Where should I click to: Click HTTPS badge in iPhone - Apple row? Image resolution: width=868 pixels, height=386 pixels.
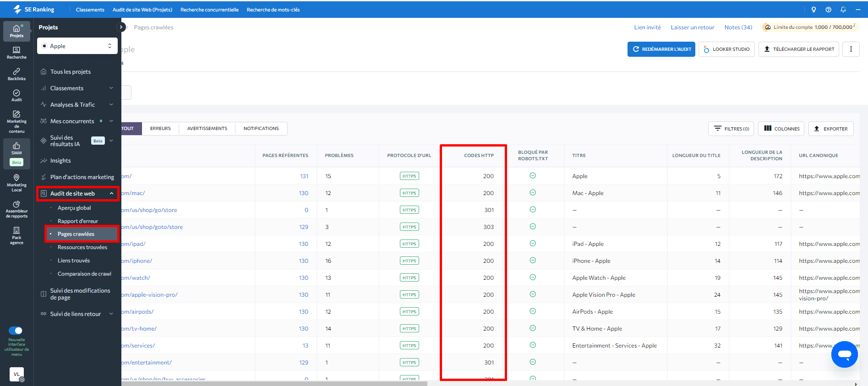409,261
